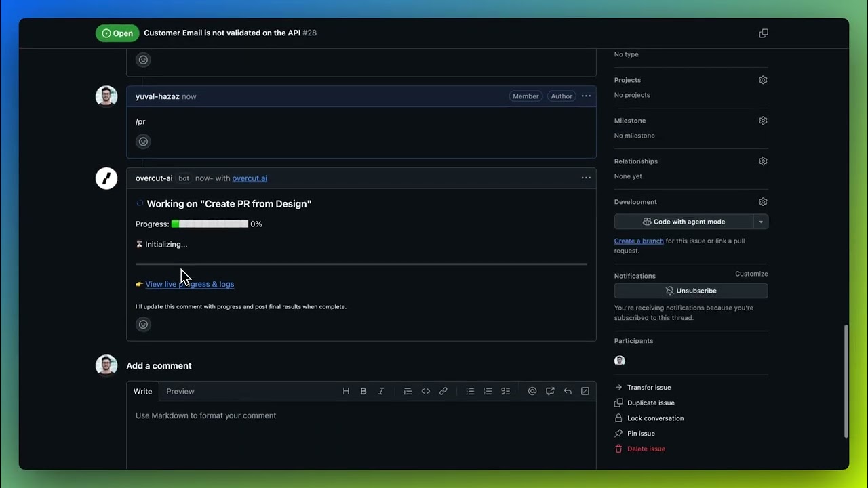This screenshot has height=488, width=868.
Task: Click the green Open status badge
Action: [x=117, y=33]
